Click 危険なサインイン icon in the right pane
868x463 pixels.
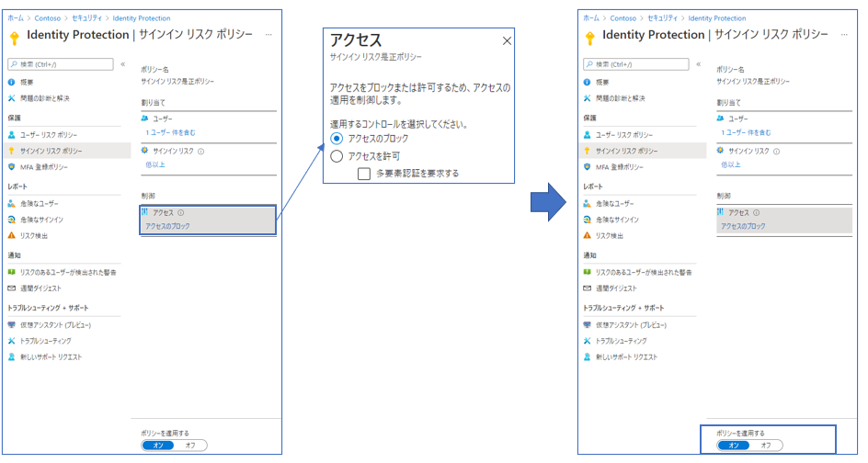click(x=588, y=220)
